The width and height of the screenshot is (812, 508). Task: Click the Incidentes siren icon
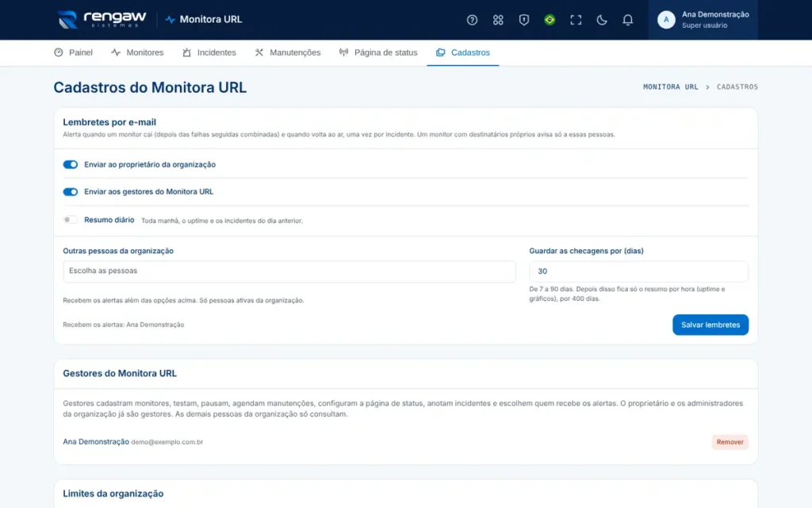point(186,52)
